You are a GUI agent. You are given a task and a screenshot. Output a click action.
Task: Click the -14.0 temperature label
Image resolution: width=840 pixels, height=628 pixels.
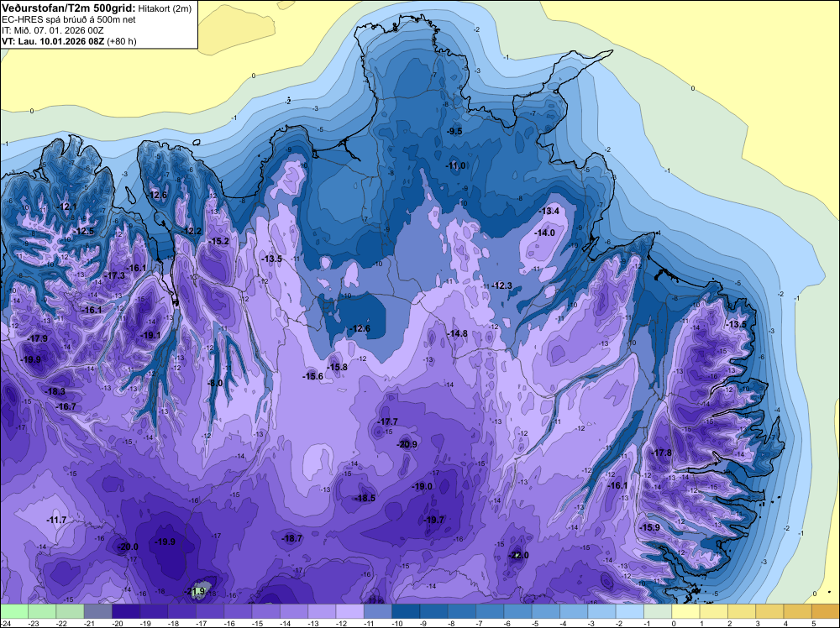[545, 233]
